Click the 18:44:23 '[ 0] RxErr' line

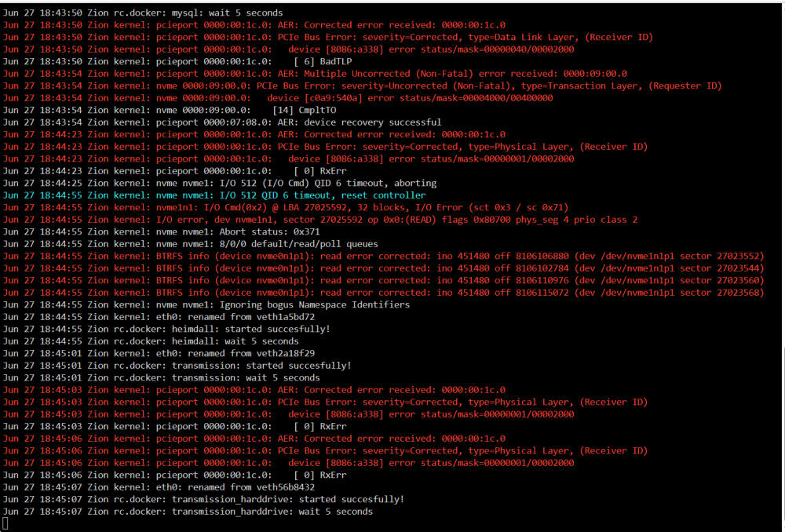[x=175, y=171]
